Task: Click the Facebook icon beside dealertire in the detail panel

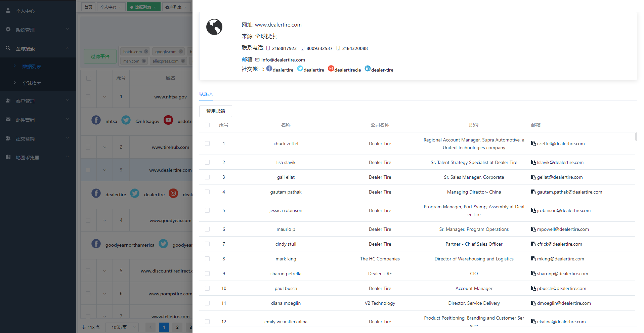Action: point(269,69)
